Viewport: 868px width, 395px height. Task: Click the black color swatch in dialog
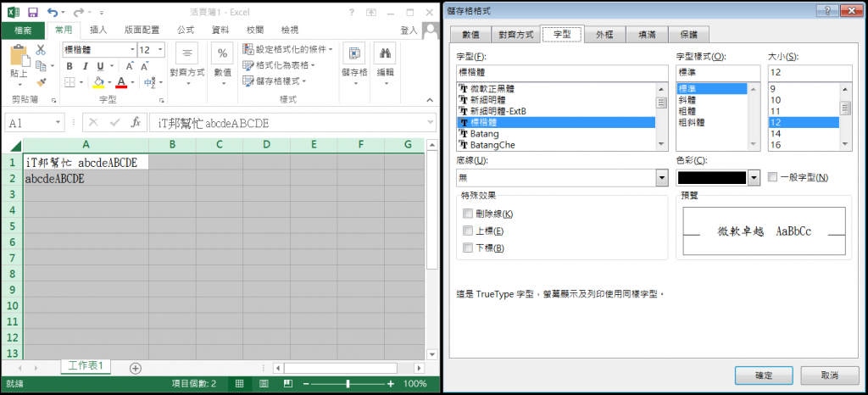[x=712, y=178]
